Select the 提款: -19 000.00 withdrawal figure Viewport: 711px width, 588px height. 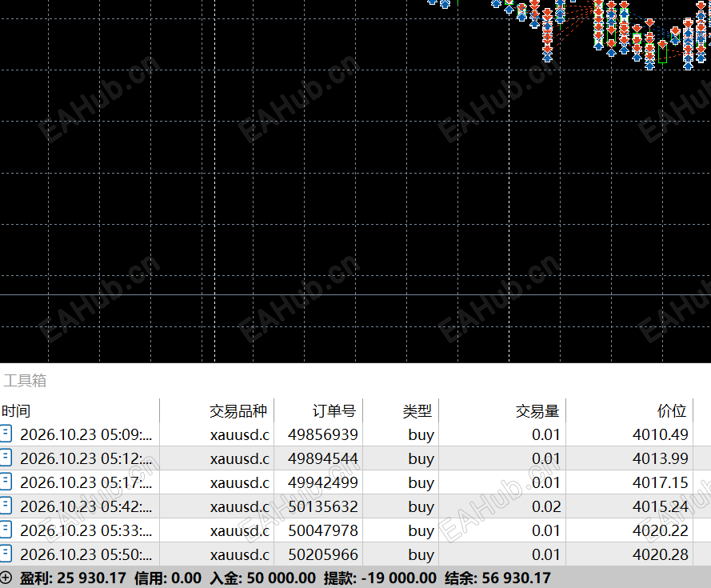pos(380,578)
